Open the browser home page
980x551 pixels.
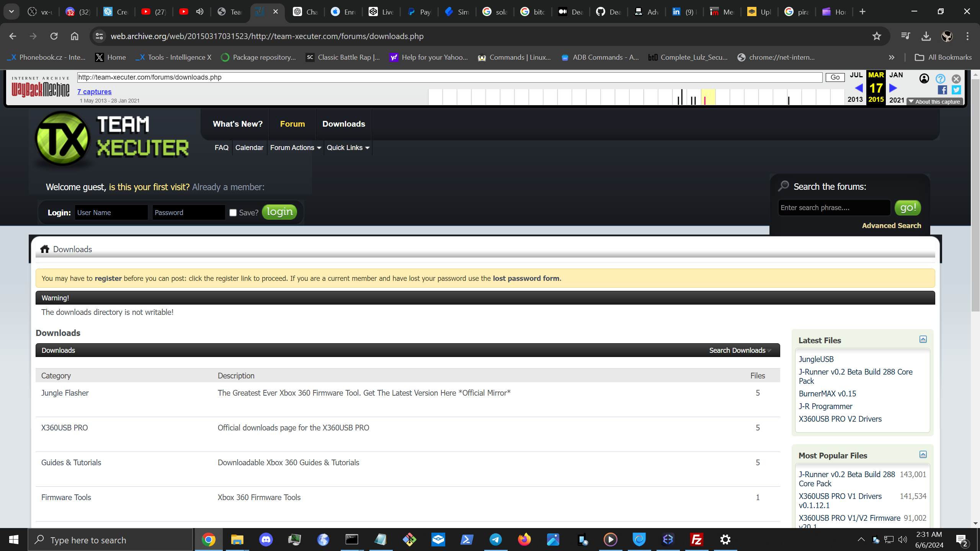pos(75,36)
